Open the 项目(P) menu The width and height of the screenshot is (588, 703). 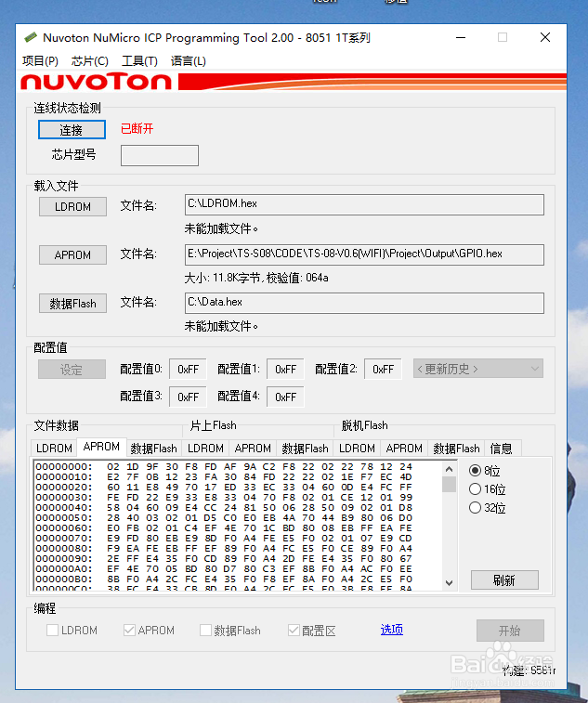point(40,61)
